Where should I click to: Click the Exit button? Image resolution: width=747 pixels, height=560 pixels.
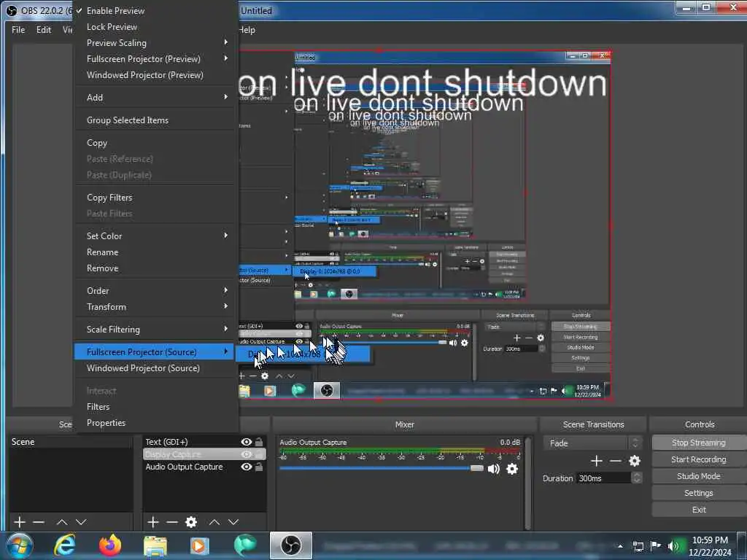point(698,510)
